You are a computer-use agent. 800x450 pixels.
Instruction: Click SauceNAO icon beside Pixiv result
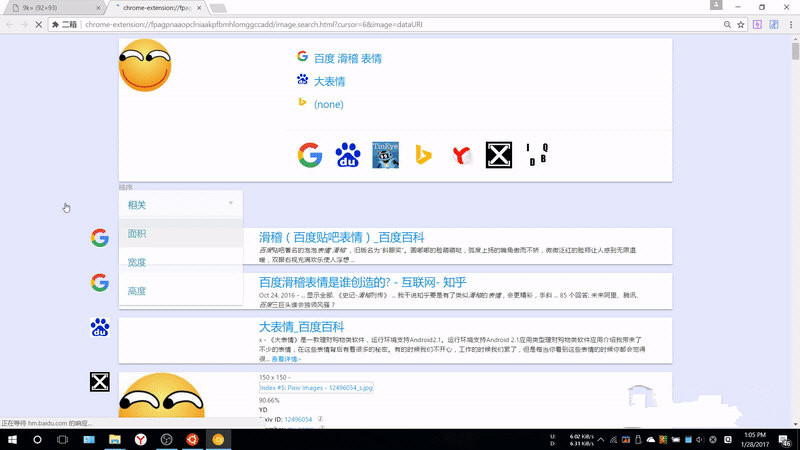(99, 382)
